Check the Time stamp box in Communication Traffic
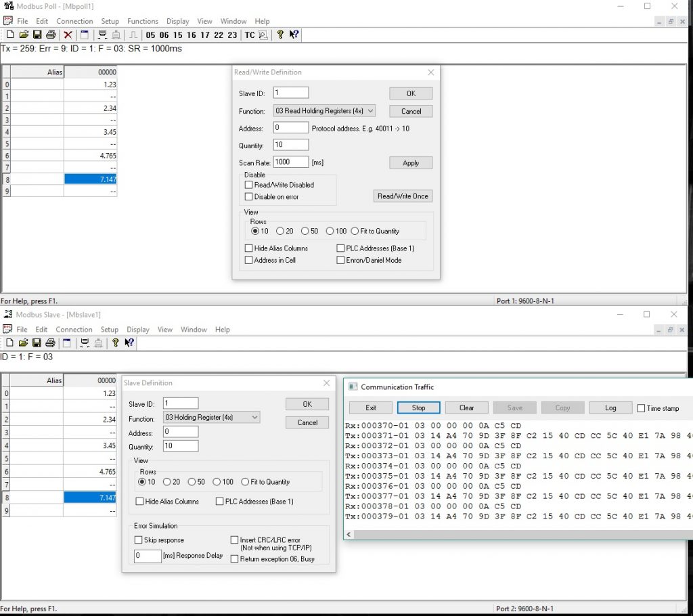693x616 pixels. coord(642,408)
